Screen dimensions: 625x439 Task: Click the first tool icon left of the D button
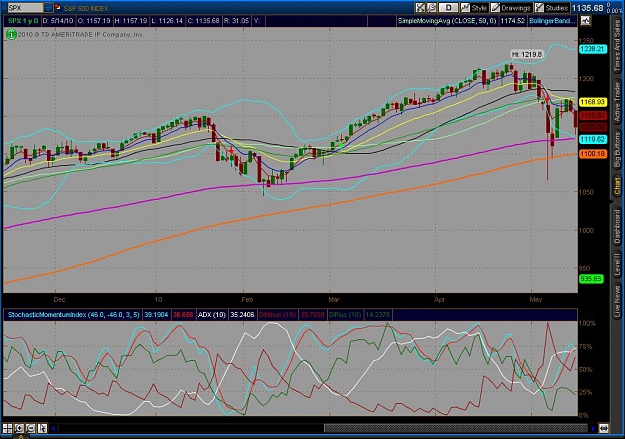(420, 8)
